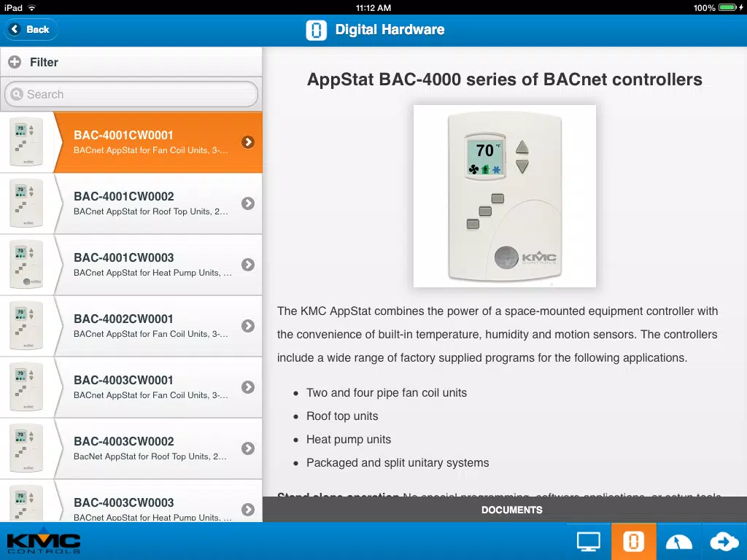This screenshot has height=560, width=747.
Task: Click into the Search field
Action: point(131,94)
